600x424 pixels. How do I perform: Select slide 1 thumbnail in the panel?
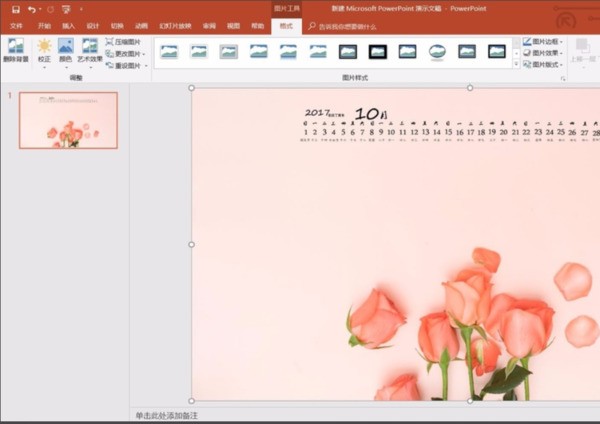click(x=68, y=120)
